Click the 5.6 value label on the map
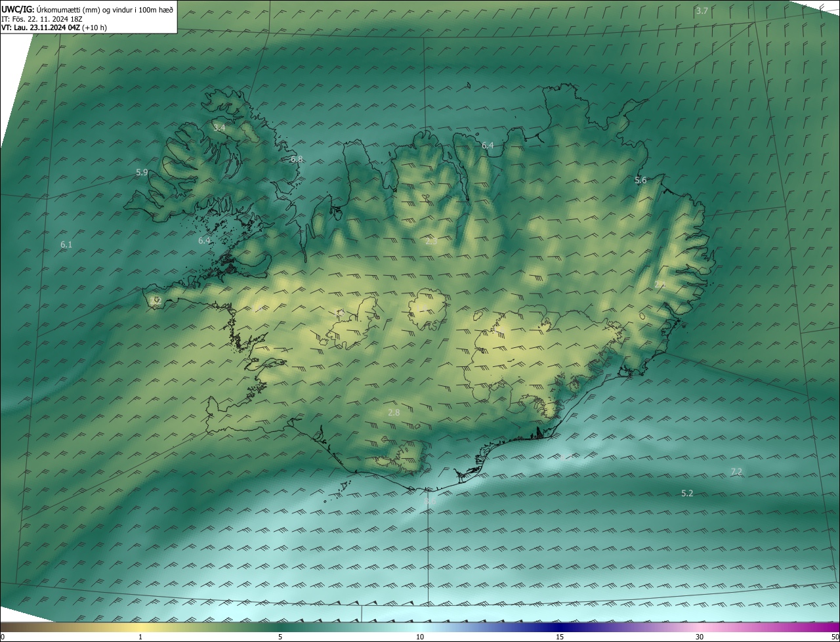 (x=640, y=180)
